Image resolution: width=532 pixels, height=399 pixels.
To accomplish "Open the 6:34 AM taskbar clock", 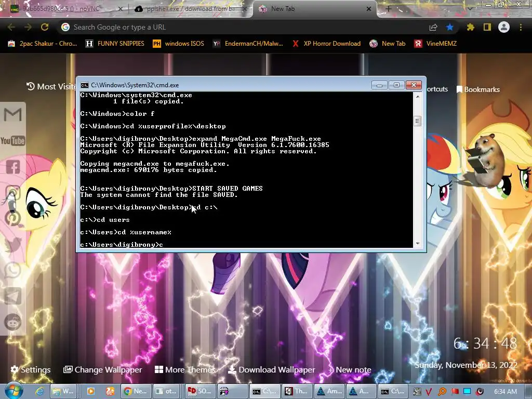I will (505, 392).
